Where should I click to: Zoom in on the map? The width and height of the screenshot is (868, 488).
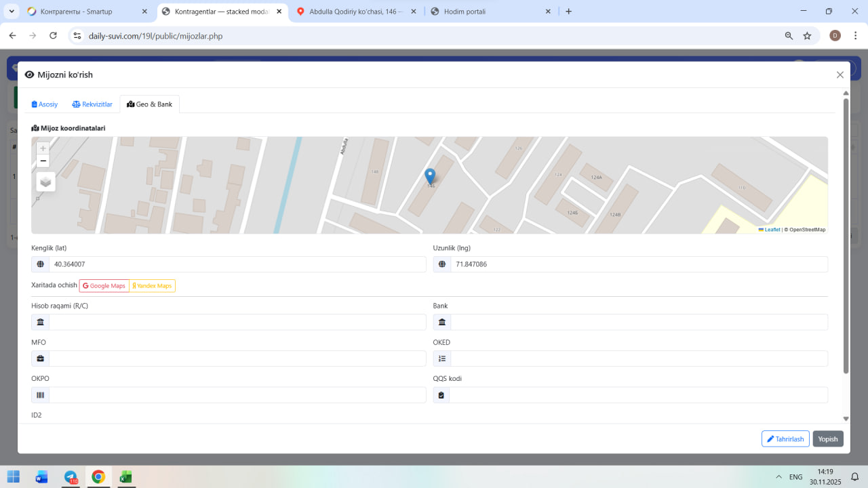click(43, 148)
